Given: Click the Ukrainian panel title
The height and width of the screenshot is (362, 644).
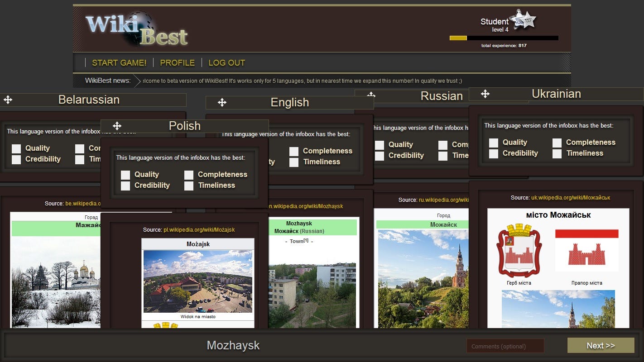Looking at the screenshot, I should coord(556,94).
